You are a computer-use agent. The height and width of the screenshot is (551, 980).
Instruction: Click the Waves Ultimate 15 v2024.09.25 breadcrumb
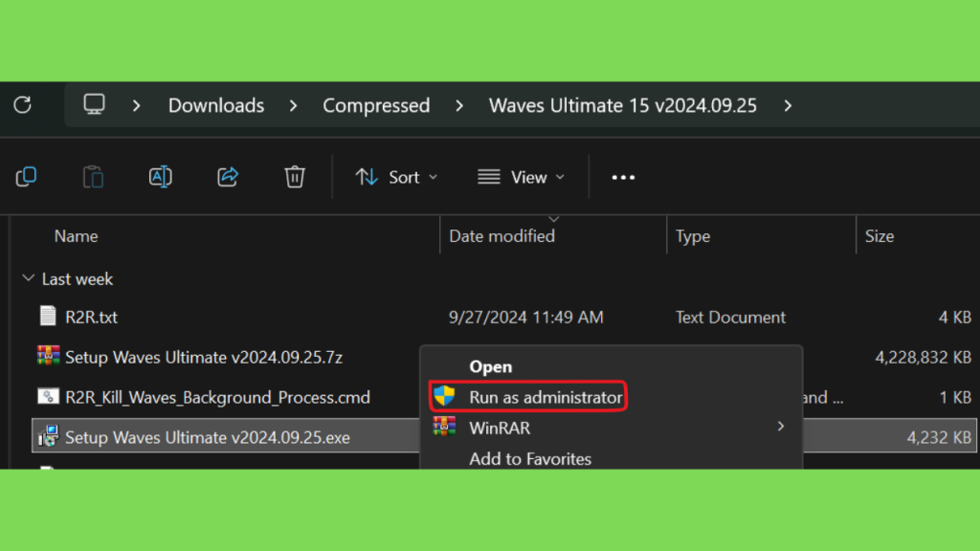(622, 105)
